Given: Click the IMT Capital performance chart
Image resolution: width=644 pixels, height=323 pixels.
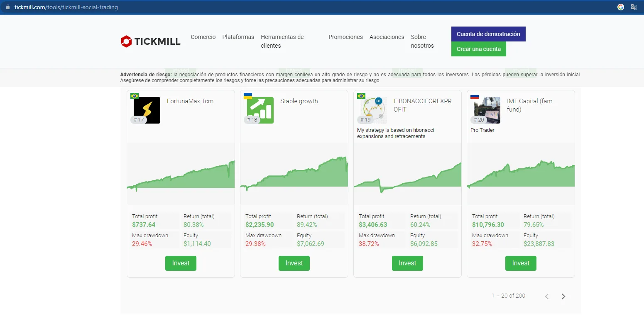Looking at the screenshot, I should click(521, 174).
